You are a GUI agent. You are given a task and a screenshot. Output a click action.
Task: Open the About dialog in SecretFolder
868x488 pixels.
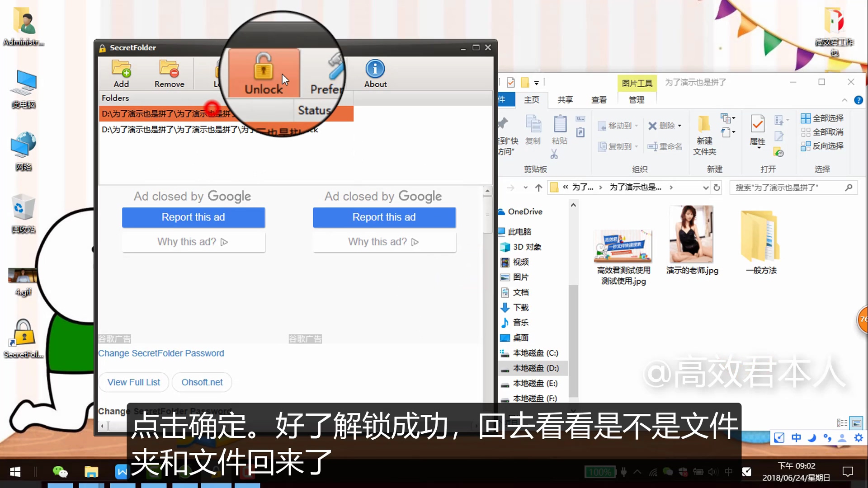(375, 73)
